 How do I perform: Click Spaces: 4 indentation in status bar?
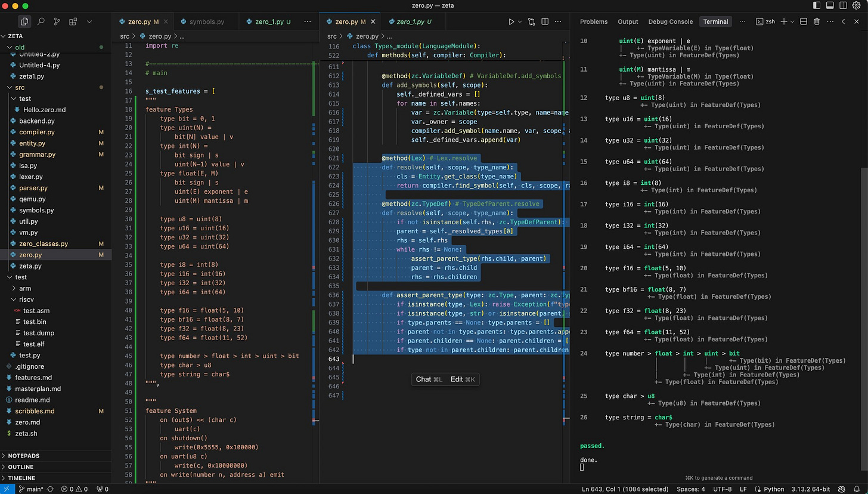[691, 489]
